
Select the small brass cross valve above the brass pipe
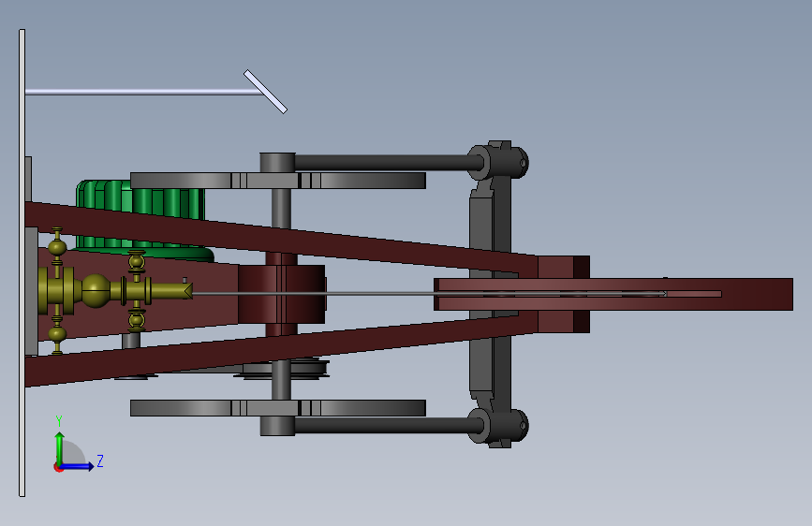pos(137,261)
